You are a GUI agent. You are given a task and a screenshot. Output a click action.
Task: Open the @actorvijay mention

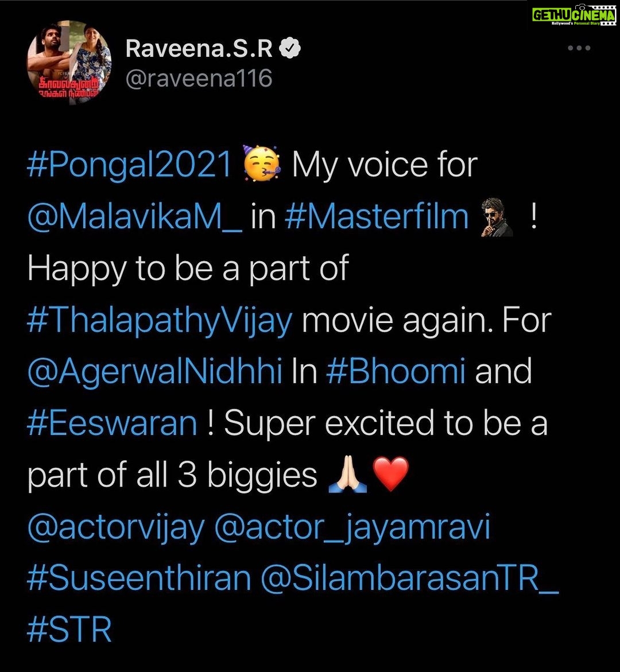tap(116, 528)
